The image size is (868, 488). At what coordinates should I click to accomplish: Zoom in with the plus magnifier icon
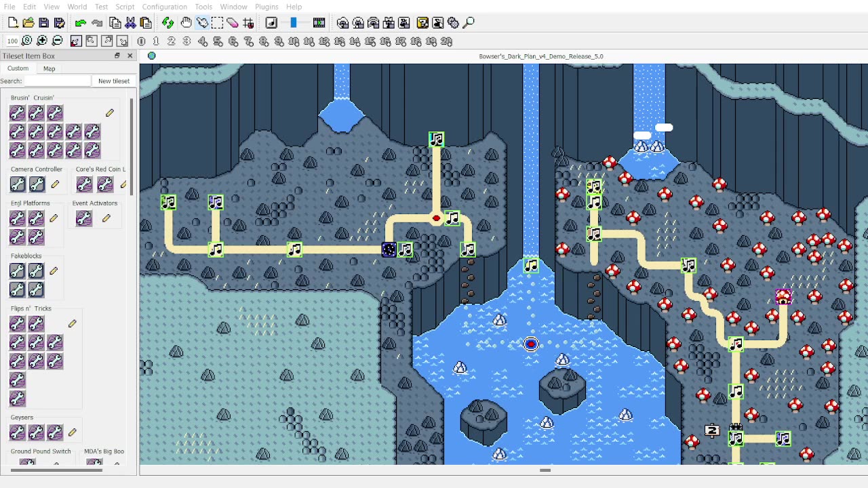pos(42,41)
